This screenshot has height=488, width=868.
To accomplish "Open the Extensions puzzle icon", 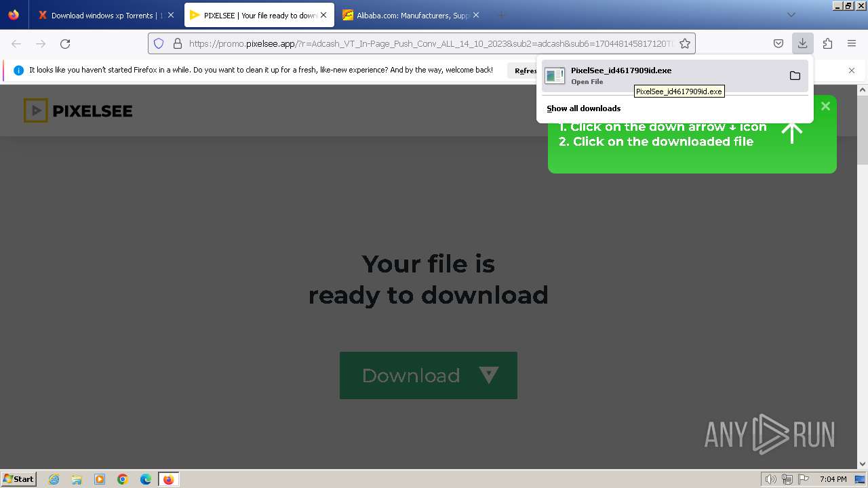I will click(x=827, y=43).
